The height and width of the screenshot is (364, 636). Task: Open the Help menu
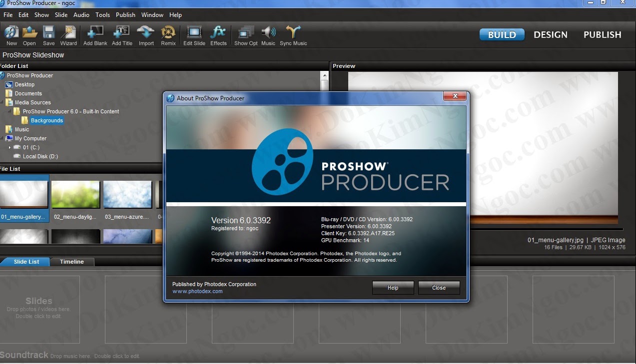point(175,15)
